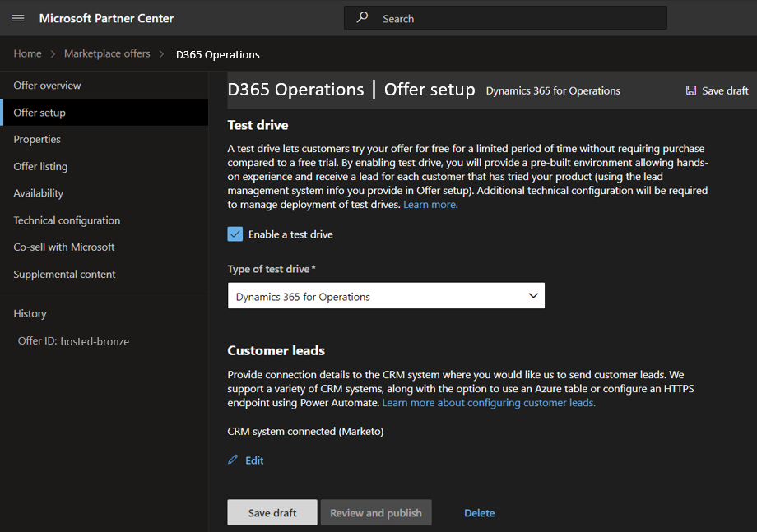Click the dropdown chevron arrow
This screenshot has width=757, height=532.
[533, 296]
